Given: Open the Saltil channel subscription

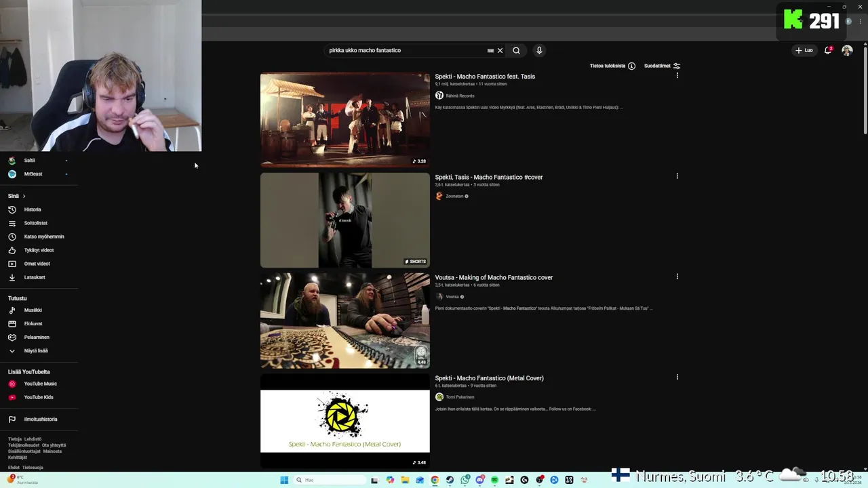Looking at the screenshot, I should pos(29,161).
